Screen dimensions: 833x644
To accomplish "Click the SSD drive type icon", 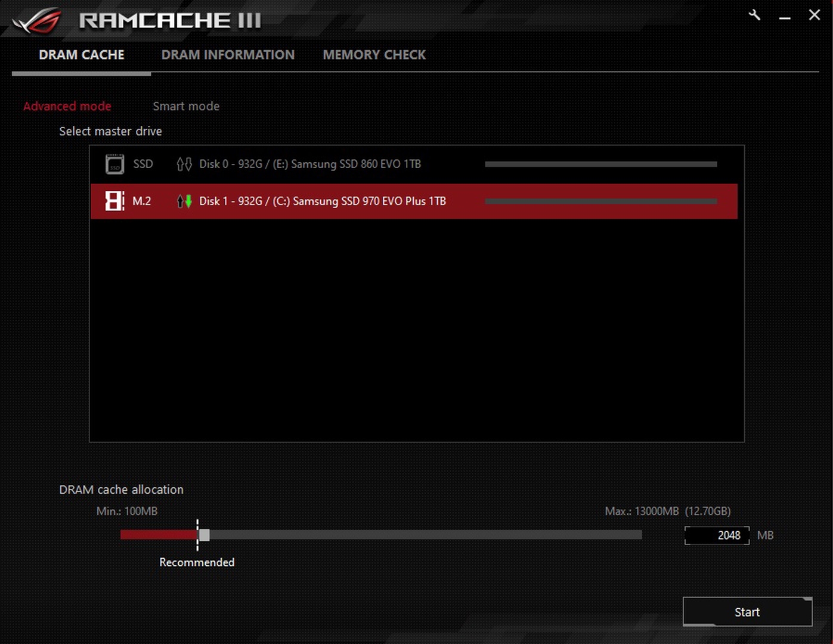I will tap(114, 164).
